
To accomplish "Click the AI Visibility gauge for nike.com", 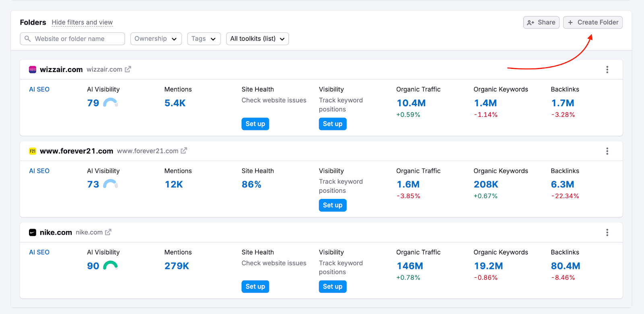I will tap(110, 266).
